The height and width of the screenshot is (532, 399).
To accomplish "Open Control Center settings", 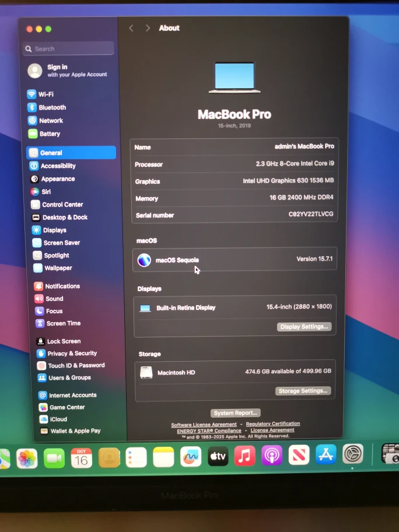I will coord(57,205).
